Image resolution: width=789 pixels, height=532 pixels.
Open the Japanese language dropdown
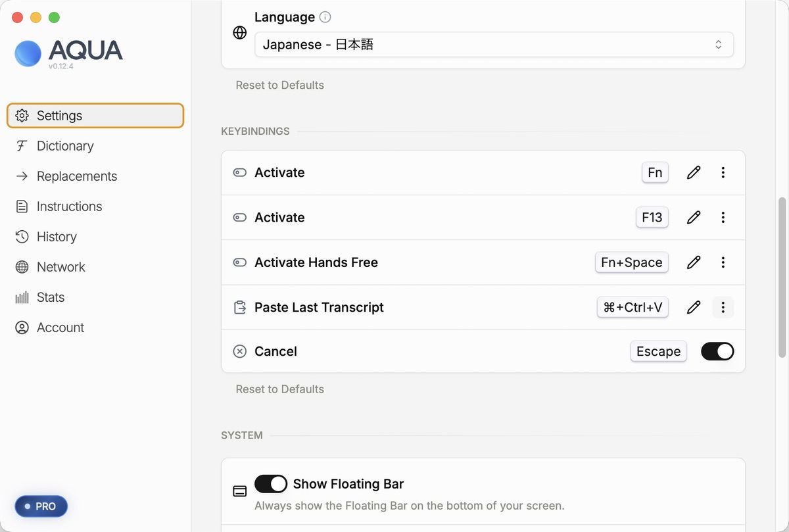pos(493,45)
